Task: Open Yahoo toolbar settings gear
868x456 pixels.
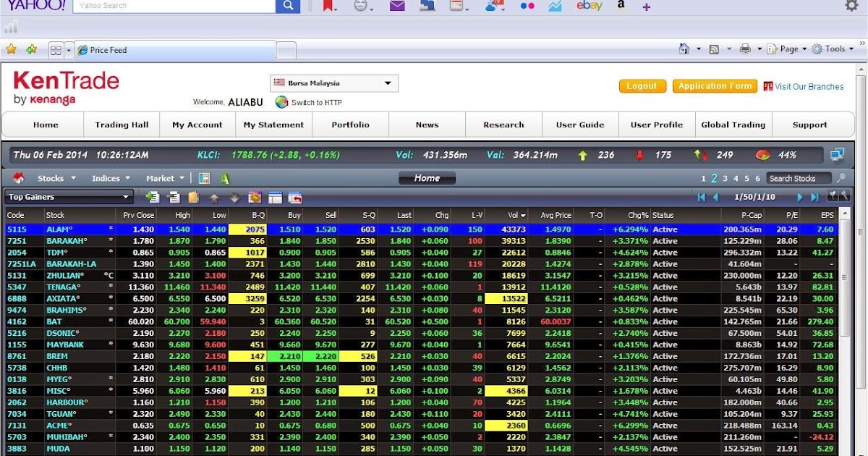Action: pyautogui.click(x=852, y=6)
